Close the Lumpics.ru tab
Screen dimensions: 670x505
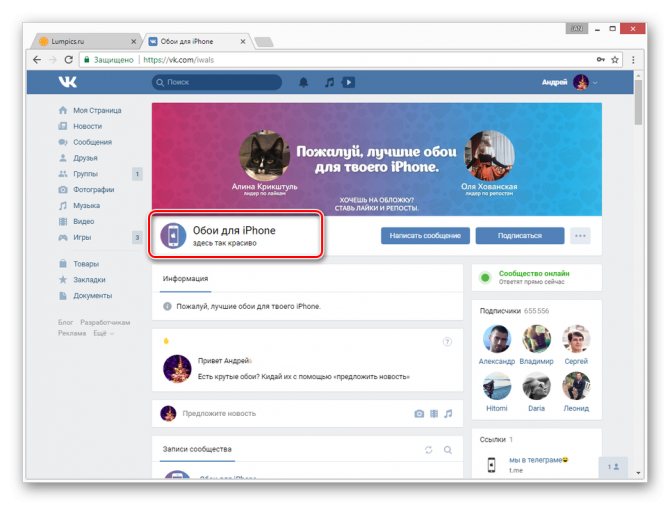coord(133,41)
